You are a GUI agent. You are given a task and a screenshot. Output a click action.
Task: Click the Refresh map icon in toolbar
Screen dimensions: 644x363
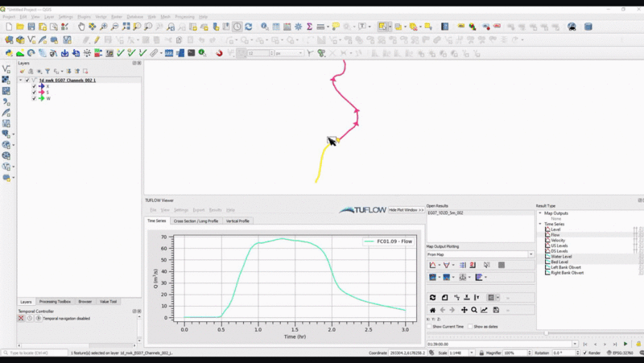(x=248, y=27)
